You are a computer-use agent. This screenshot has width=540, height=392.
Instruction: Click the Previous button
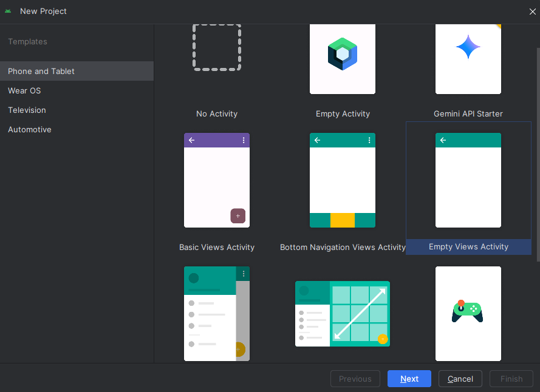(x=355, y=379)
